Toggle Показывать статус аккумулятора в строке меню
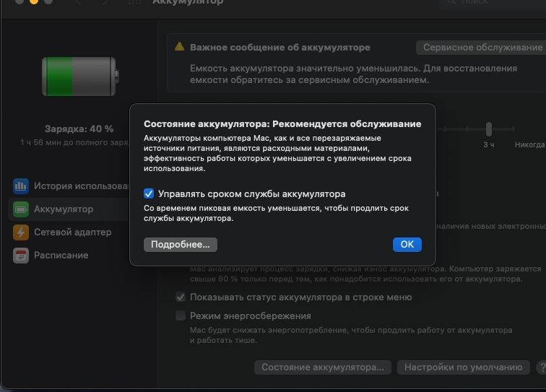Screen dimensions: 546x392 click(x=181, y=297)
